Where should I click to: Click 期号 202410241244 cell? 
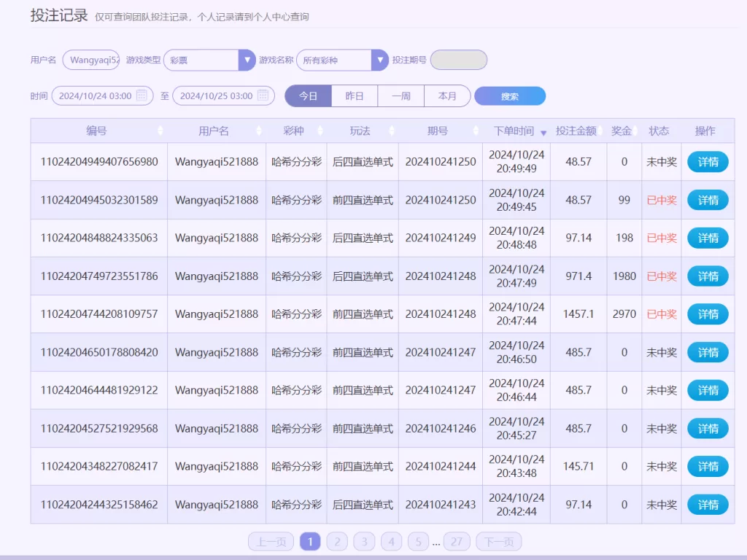[x=441, y=466]
